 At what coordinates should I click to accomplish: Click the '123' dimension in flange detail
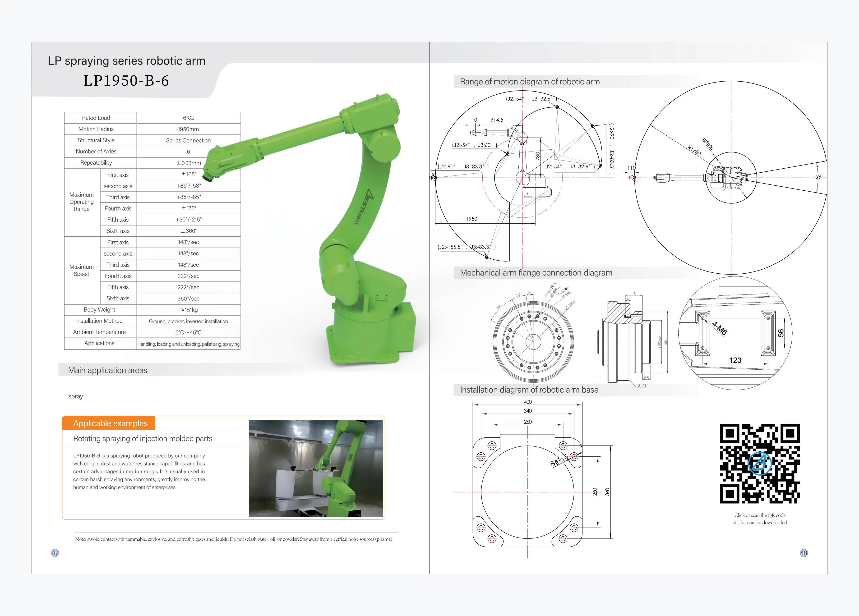point(735,360)
